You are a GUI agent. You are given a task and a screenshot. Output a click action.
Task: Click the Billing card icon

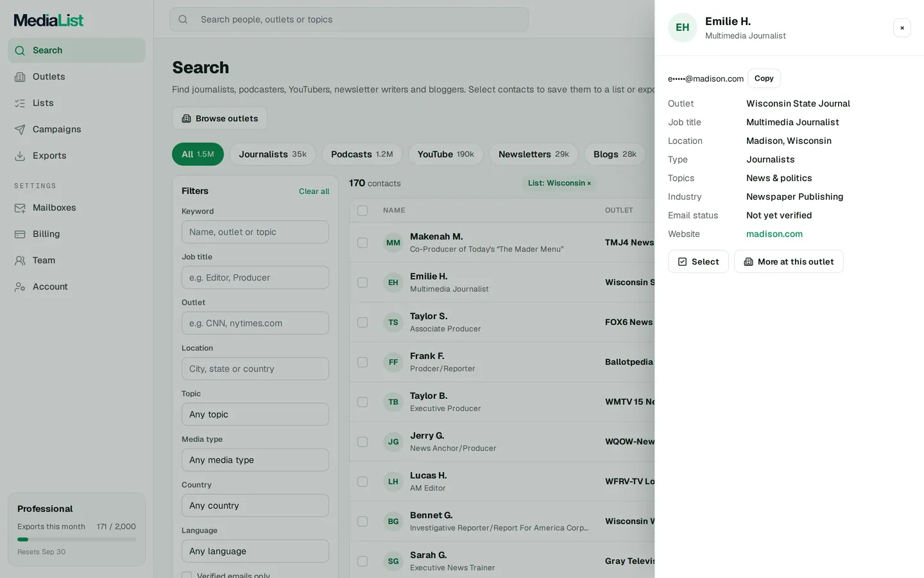(x=20, y=234)
